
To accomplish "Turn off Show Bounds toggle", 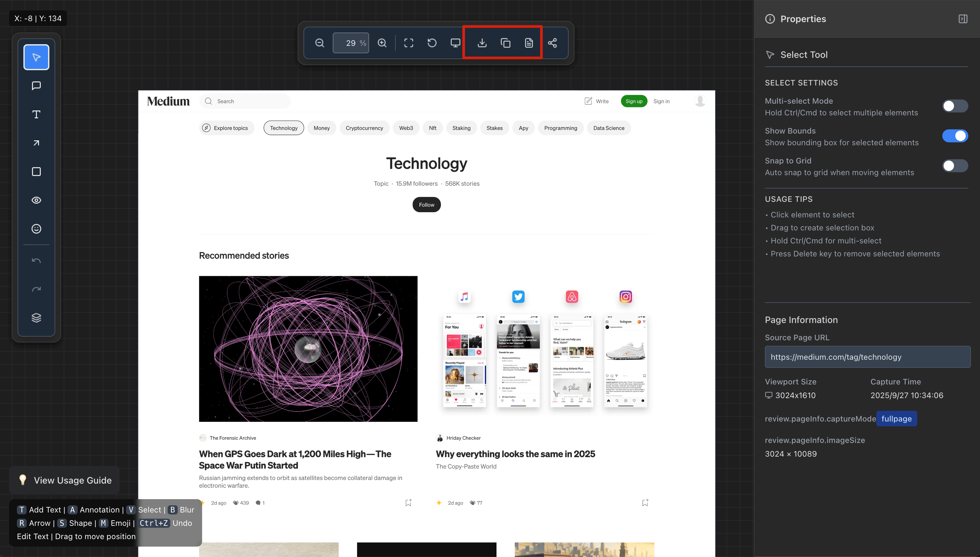I will tap(955, 136).
